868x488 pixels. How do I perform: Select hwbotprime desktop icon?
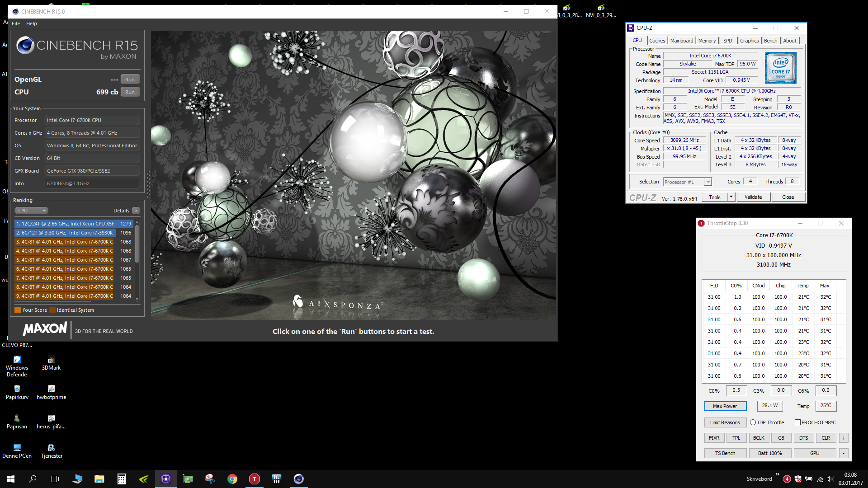51,392
